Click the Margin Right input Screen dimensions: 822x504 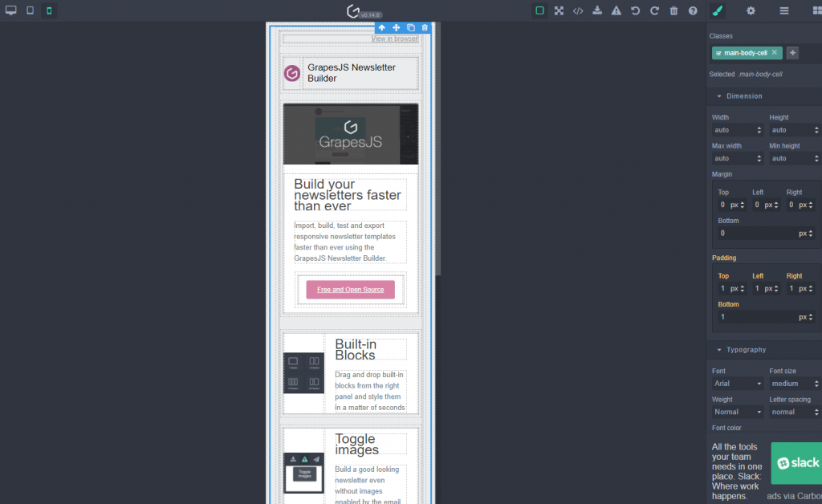point(791,205)
